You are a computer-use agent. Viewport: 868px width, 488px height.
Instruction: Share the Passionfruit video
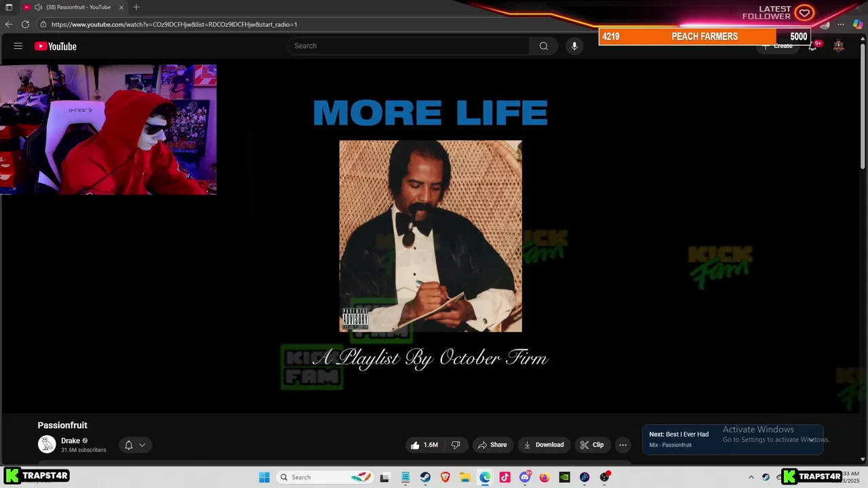[492, 445]
